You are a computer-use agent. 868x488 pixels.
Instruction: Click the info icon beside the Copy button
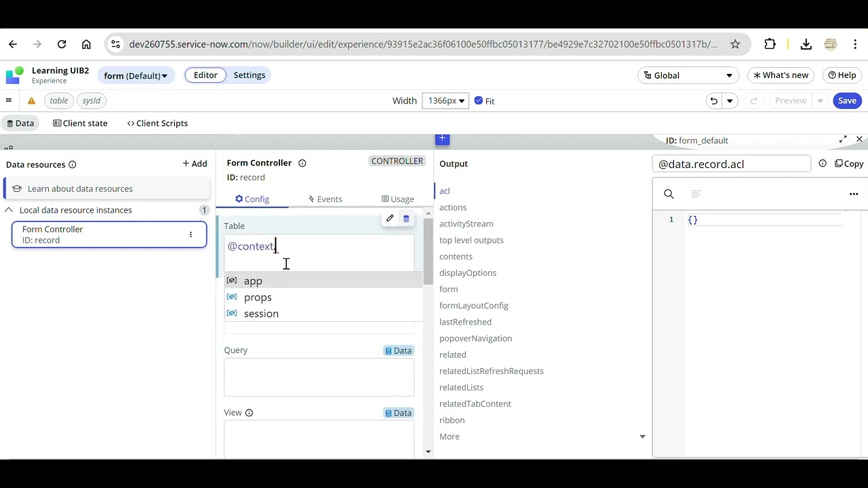[x=823, y=163]
